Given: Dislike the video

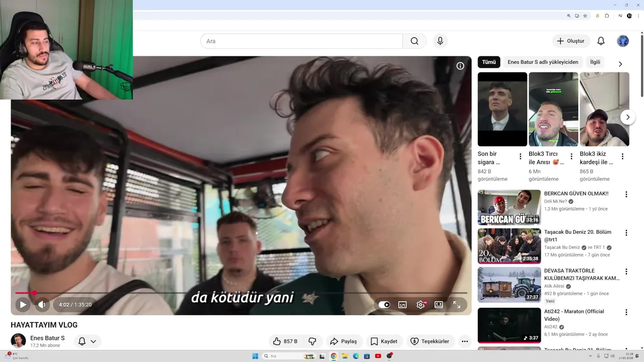Looking at the screenshot, I should point(312,341).
